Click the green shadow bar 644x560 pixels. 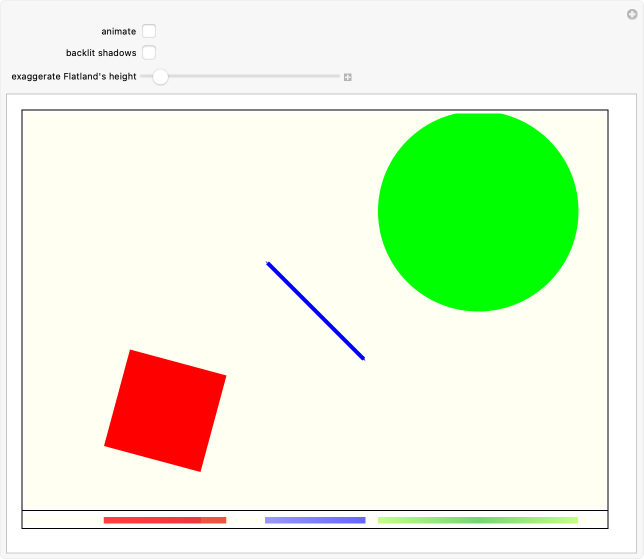point(478,520)
